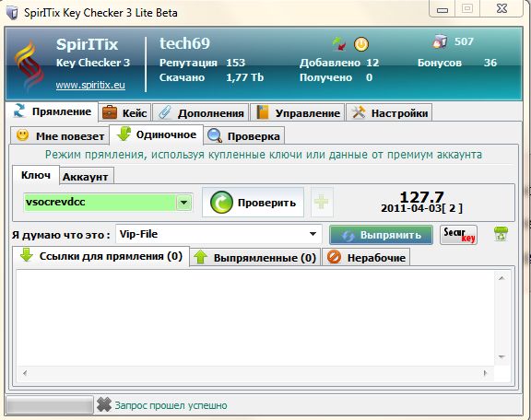Click the Репутация 153 value

235,63
